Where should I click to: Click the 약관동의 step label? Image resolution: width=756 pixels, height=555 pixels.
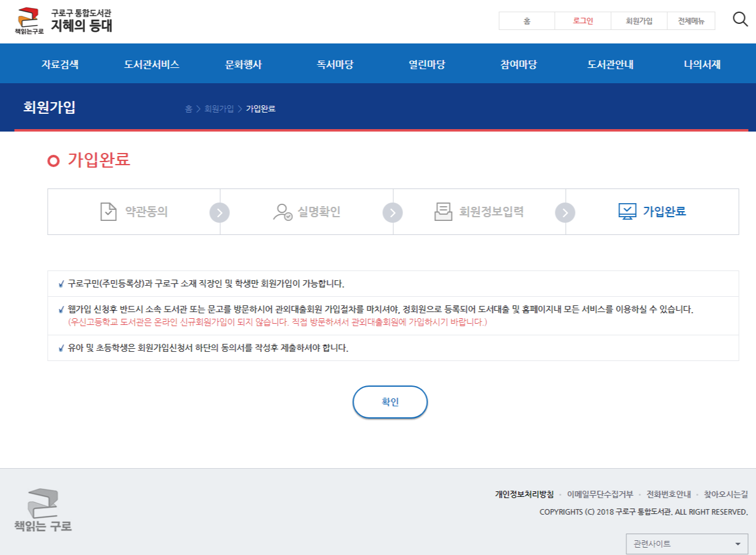(146, 212)
